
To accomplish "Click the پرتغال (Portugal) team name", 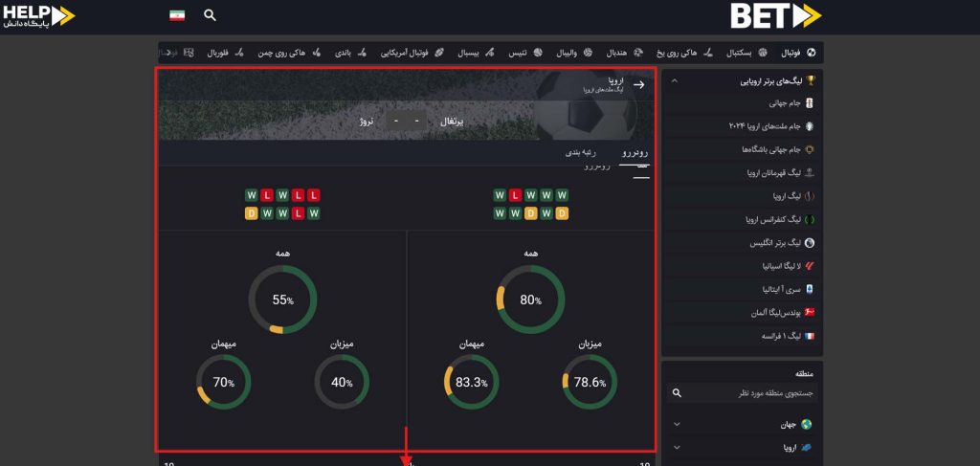I will (453, 122).
